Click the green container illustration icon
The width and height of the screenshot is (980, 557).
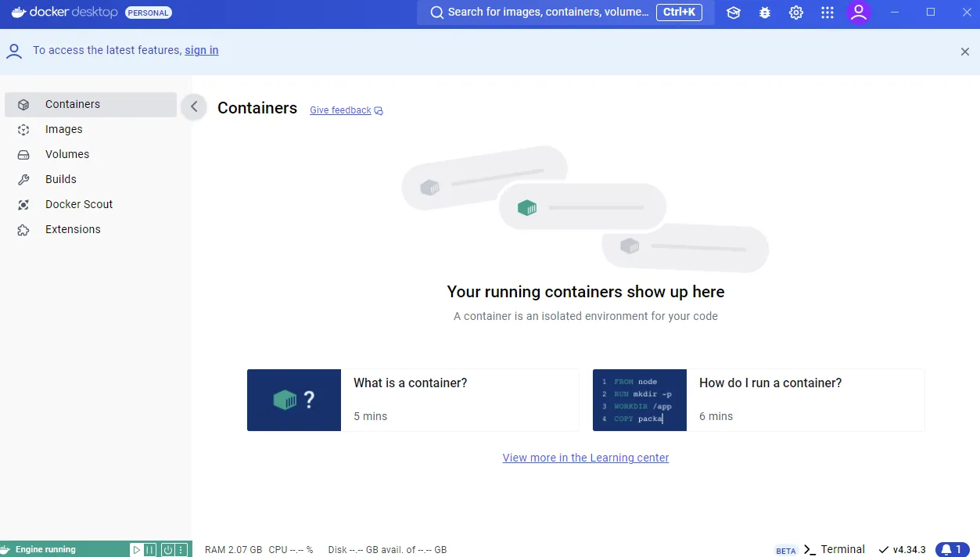pos(527,207)
